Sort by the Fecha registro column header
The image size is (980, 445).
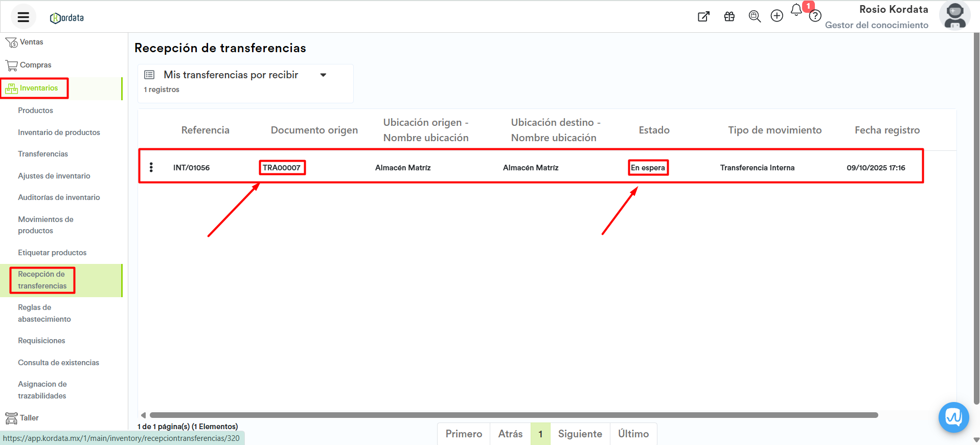tap(887, 130)
